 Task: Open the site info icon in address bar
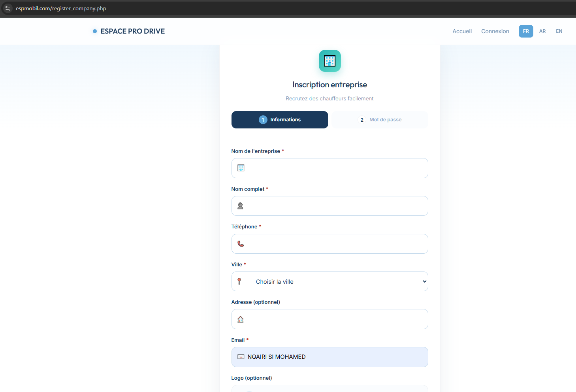coord(8,8)
